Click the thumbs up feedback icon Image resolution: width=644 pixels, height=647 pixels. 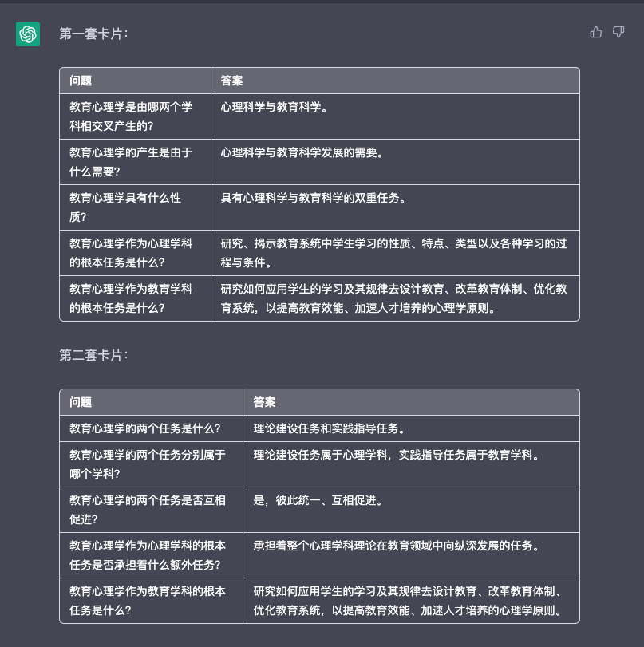click(595, 32)
